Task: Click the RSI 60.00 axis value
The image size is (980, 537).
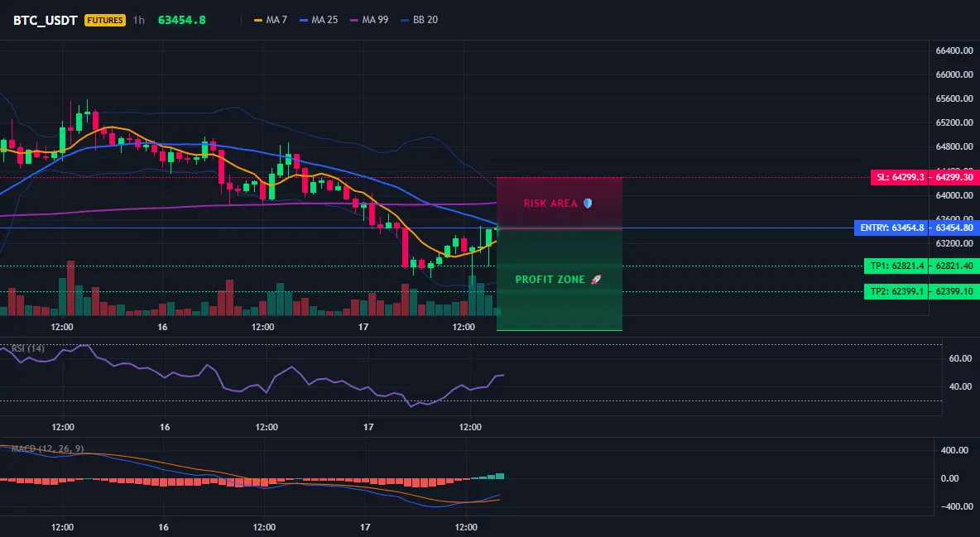Action: click(x=961, y=358)
